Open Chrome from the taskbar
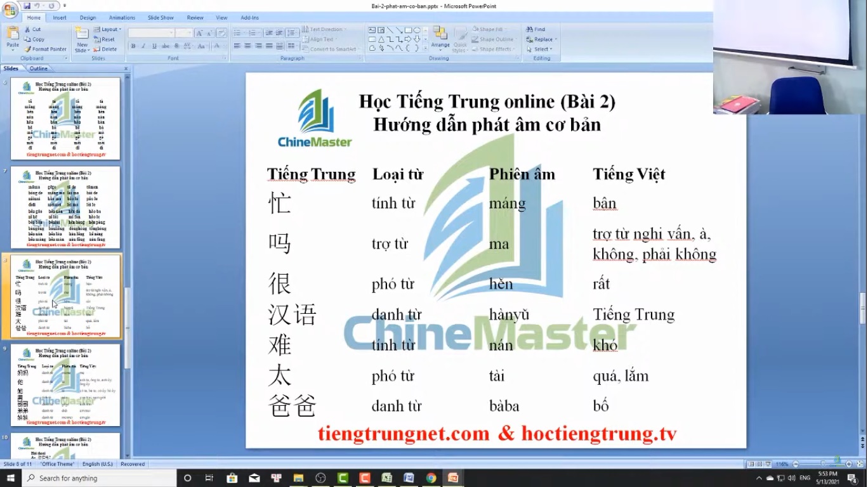Viewport: 868px width, 487px height. point(431,478)
